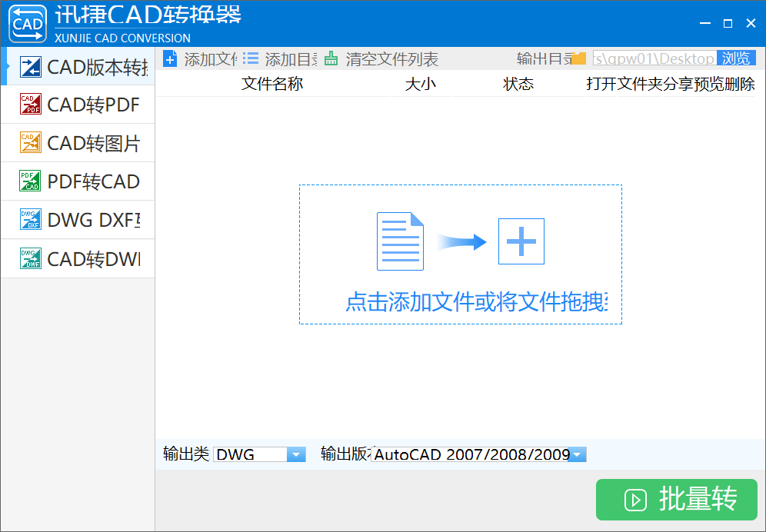Select the CAD转DWF sidebar icon

[30, 258]
